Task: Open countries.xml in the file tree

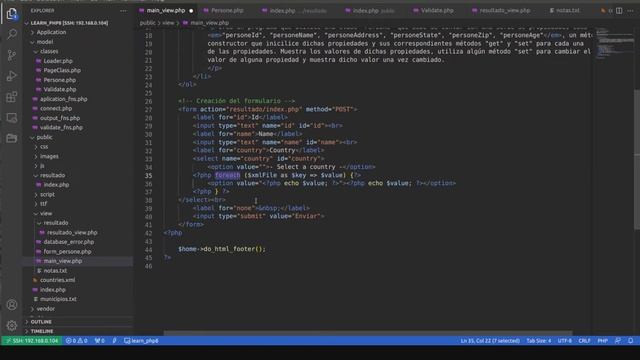Action: (x=57, y=280)
